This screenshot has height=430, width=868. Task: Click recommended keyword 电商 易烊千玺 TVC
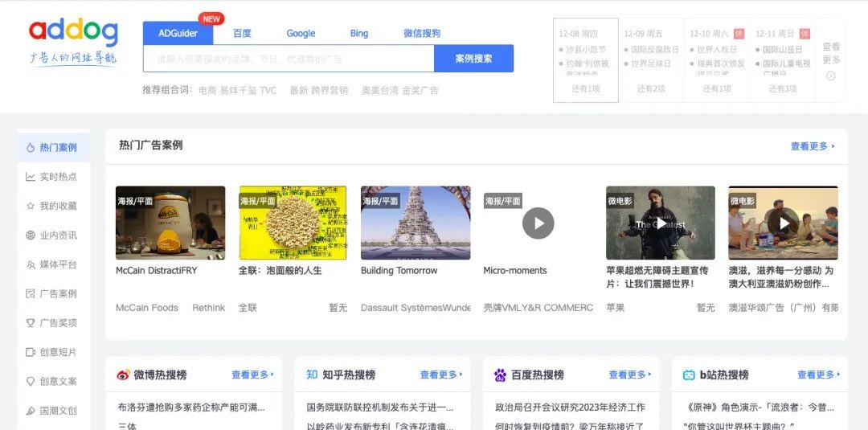point(237,90)
